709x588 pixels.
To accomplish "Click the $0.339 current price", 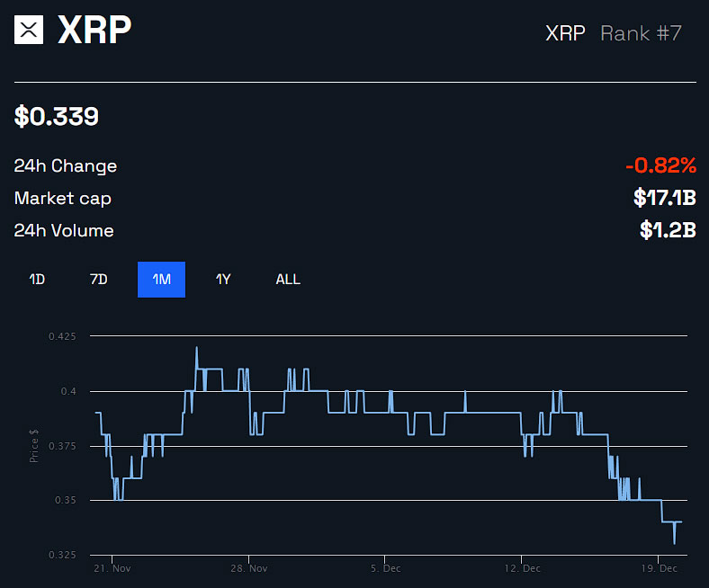I will [57, 116].
